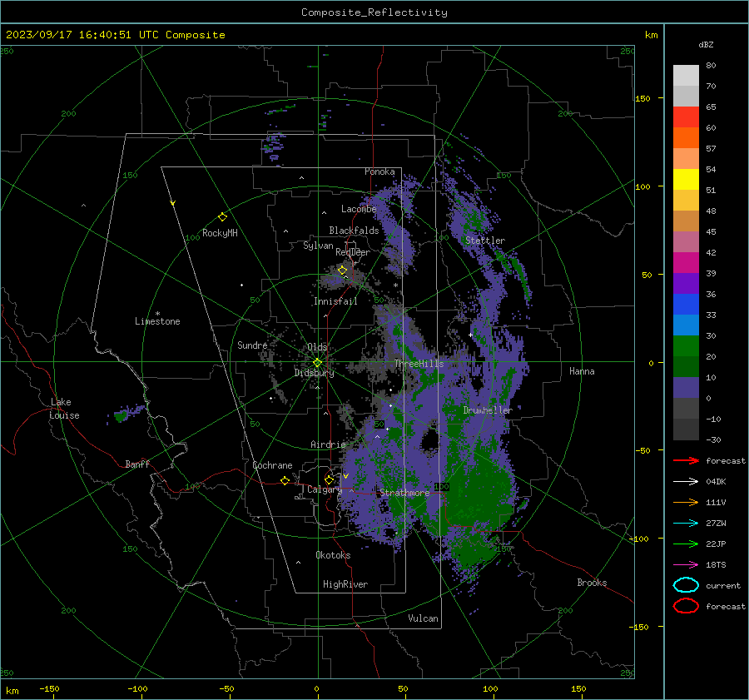Click the orange 111V arrow icon
Viewport: 749px width, 700px height.
click(x=686, y=502)
